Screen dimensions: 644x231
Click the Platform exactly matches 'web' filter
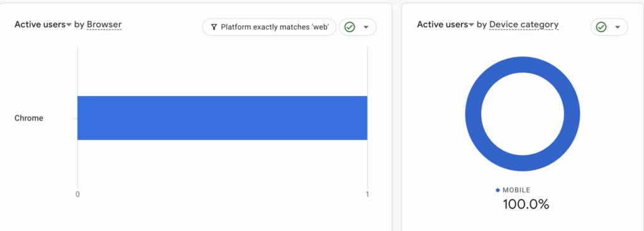(269, 27)
